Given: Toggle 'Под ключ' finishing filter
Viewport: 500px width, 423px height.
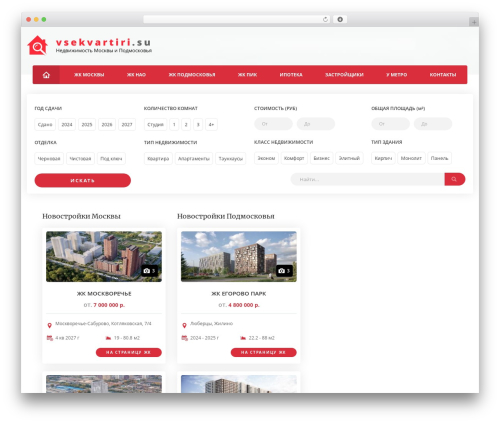Looking at the screenshot, I should click(x=111, y=158).
